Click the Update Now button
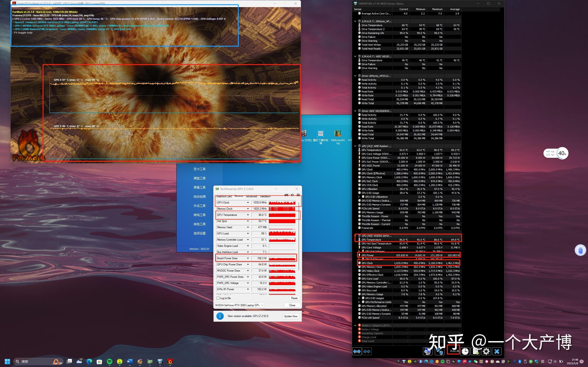The image size is (588, 367). coord(291,316)
